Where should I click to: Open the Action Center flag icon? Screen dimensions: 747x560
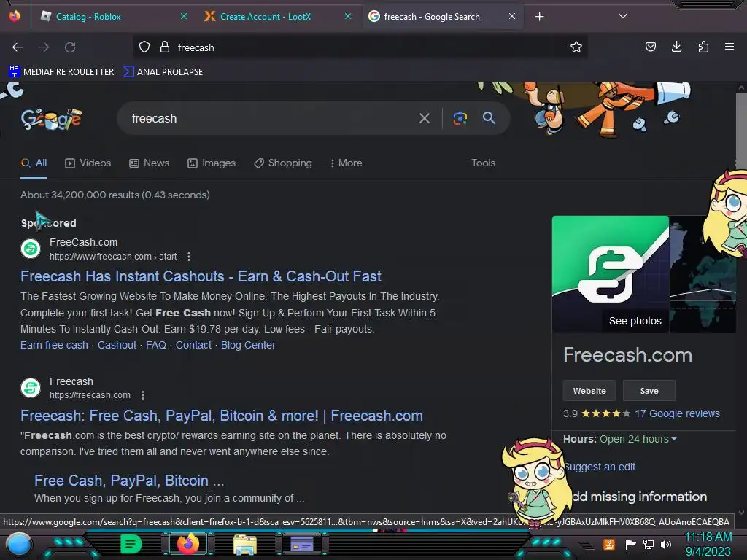pos(631,544)
